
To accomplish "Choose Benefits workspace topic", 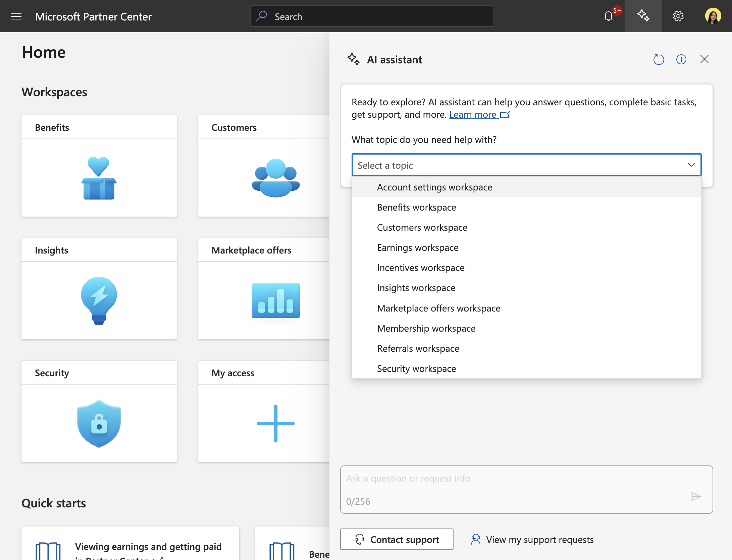I will [x=526, y=207].
